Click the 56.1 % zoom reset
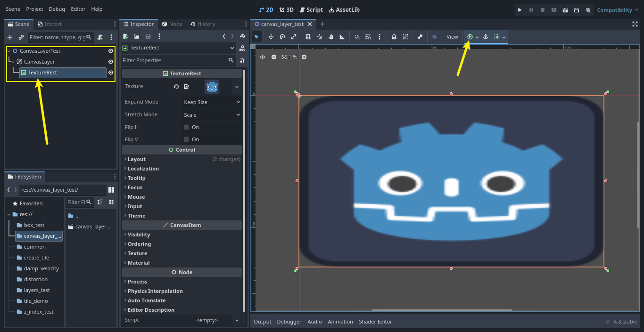644x332 pixels. pos(289,57)
